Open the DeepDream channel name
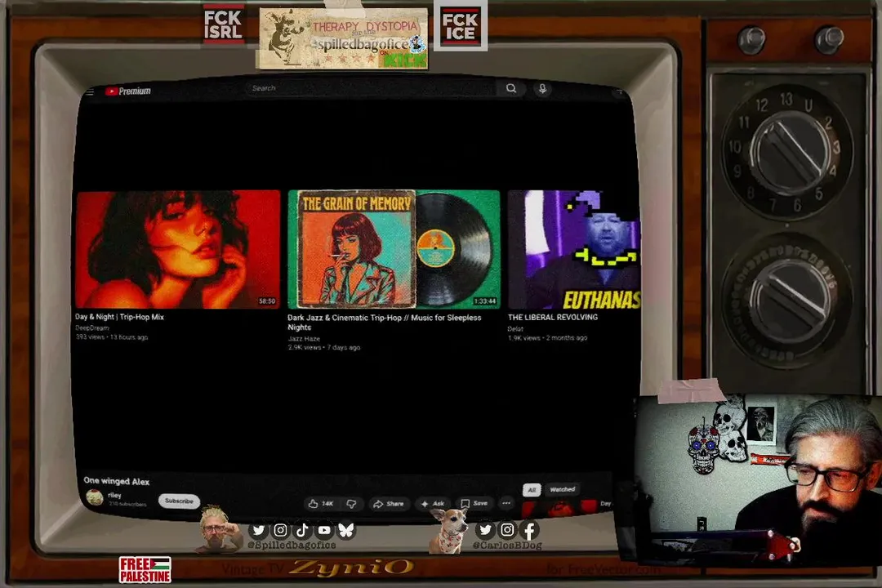882x588 pixels. pos(91,327)
